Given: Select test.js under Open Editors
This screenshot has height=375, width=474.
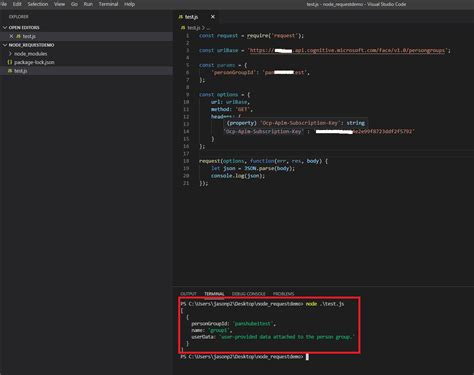Looking at the screenshot, I should [x=29, y=36].
